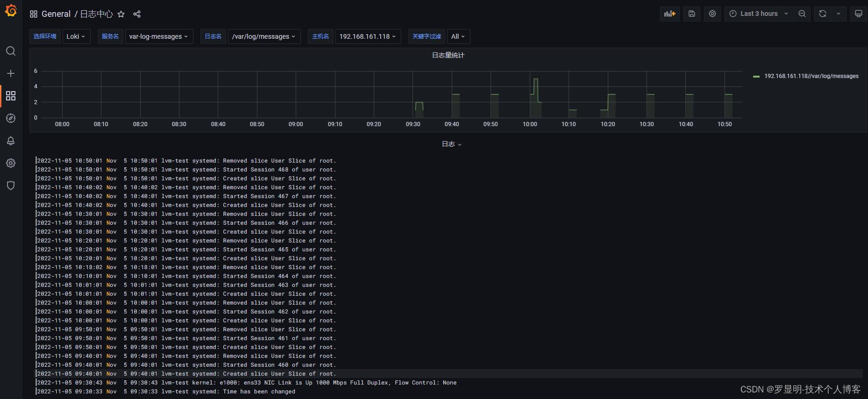The width and height of the screenshot is (868, 399).
Task: Open the Dashboards icon in sidebar
Action: coord(11,96)
